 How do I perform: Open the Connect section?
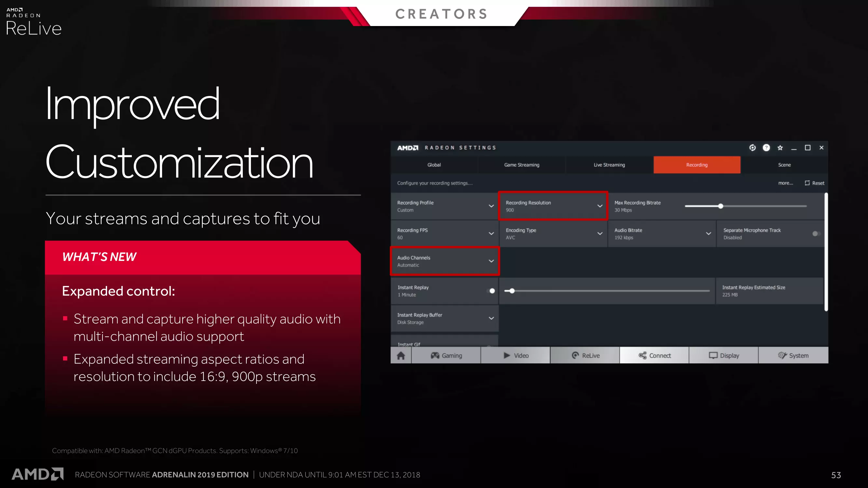pyautogui.click(x=654, y=356)
